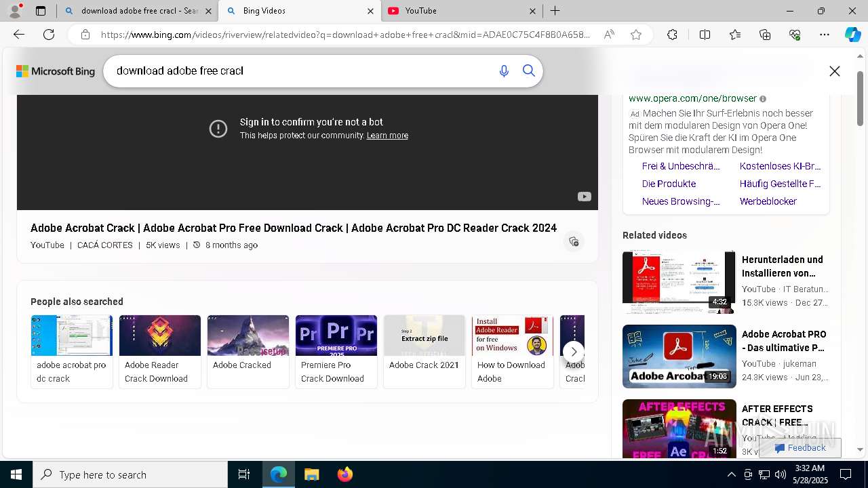The image size is (868, 488).
Task: Open Settings and more ellipsis menu
Action: point(825,35)
